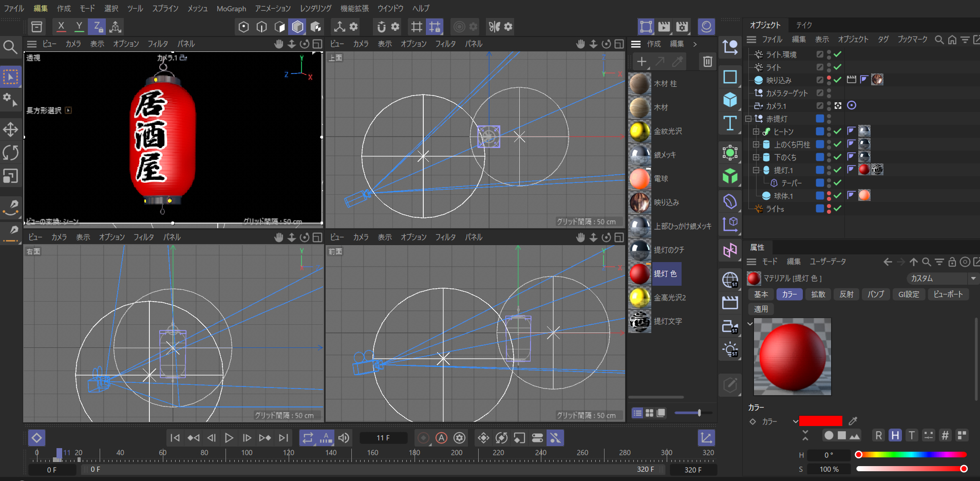This screenshot has width=980, height=481.
Task: Click the Text spline tool icon
Action: 730,123
